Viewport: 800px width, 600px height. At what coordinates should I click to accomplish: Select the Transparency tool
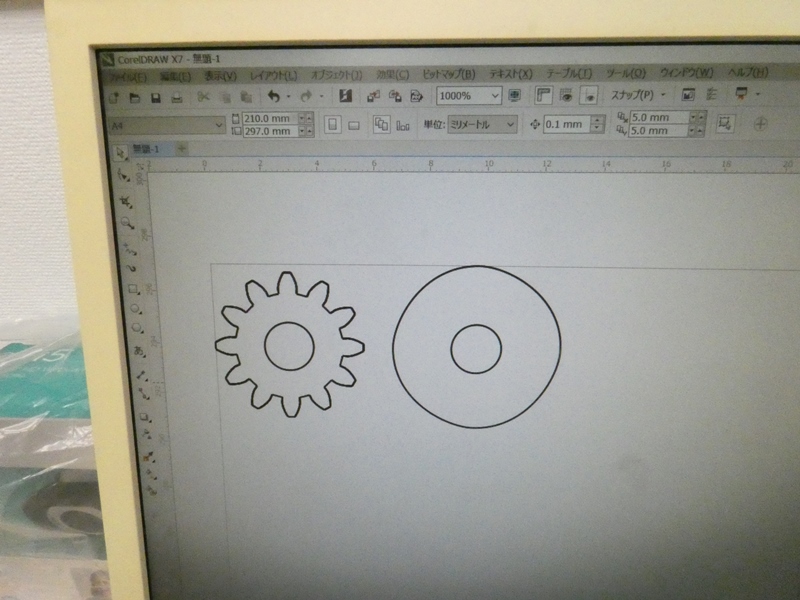(x=147, y=435)
